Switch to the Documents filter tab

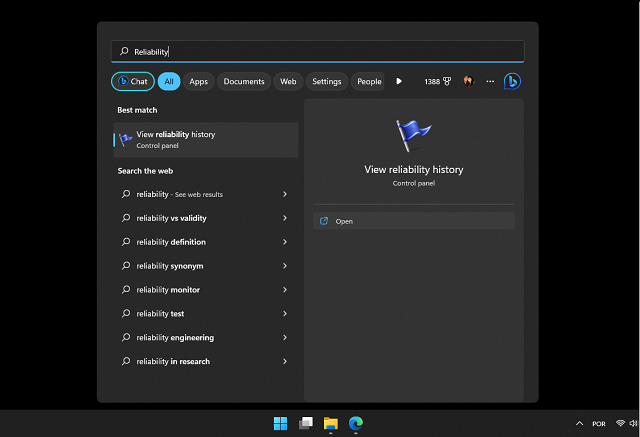244,81
